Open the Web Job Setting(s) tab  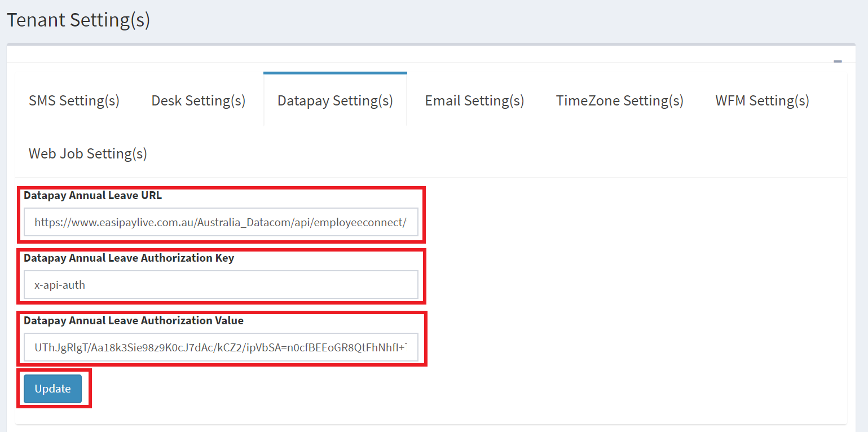[x=87, y=153]
